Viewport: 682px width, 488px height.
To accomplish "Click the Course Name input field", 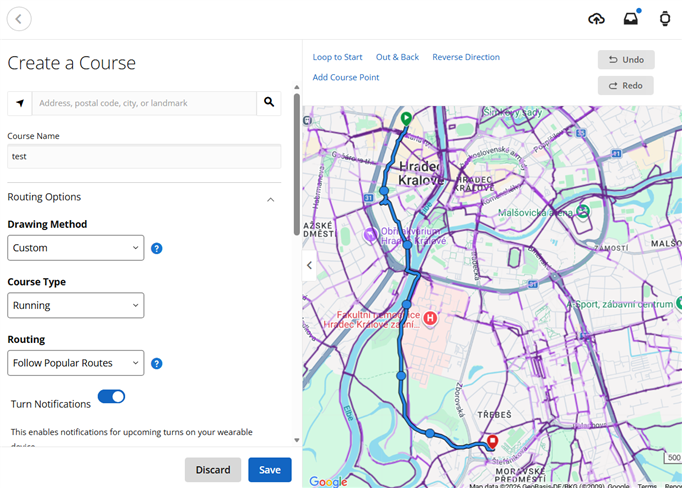I will pyautogui.click(x=144, y=156).
